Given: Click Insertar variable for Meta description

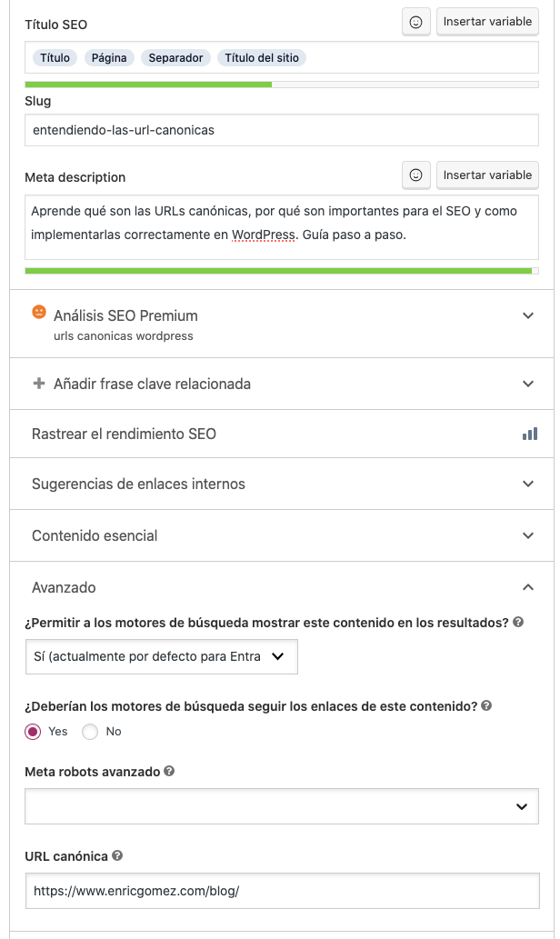Looking at the screenshot, I should coord(487,175).
